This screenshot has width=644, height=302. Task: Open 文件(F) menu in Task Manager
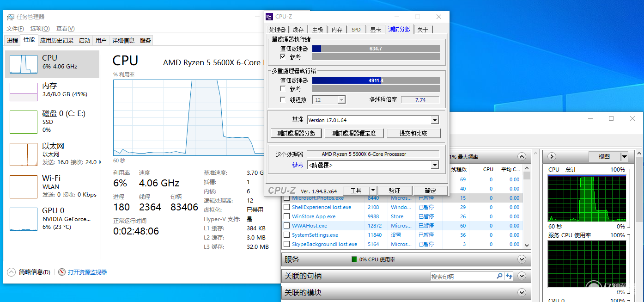[16, 29]
